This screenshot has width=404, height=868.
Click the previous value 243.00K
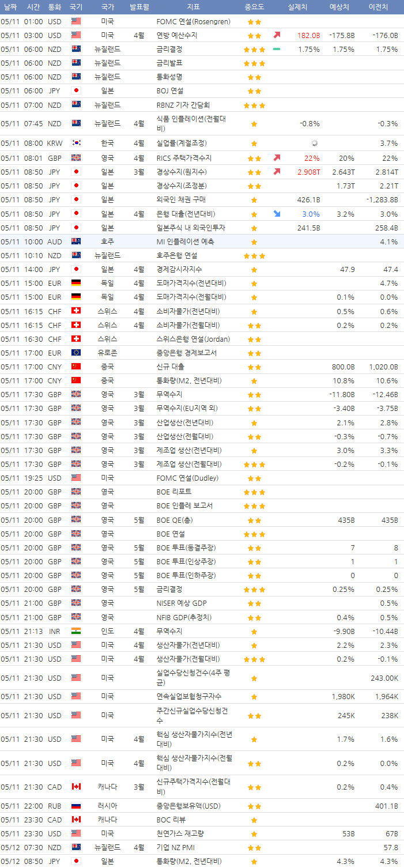384,678
